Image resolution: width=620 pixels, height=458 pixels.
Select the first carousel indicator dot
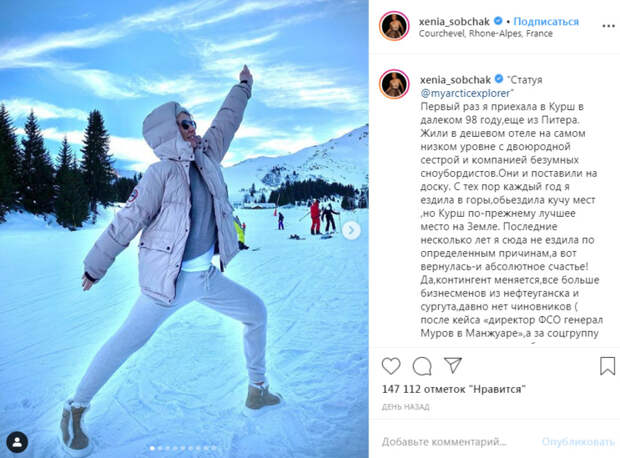pos(152,448)
